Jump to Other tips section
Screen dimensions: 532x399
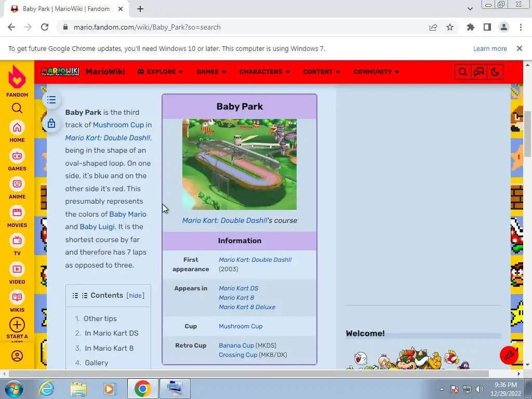[100, 318]
